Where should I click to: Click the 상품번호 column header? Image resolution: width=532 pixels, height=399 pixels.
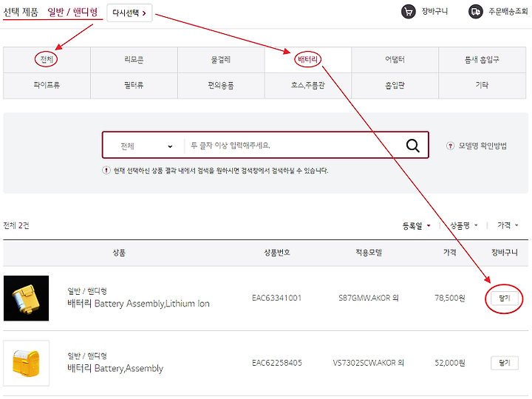point(277,253)
